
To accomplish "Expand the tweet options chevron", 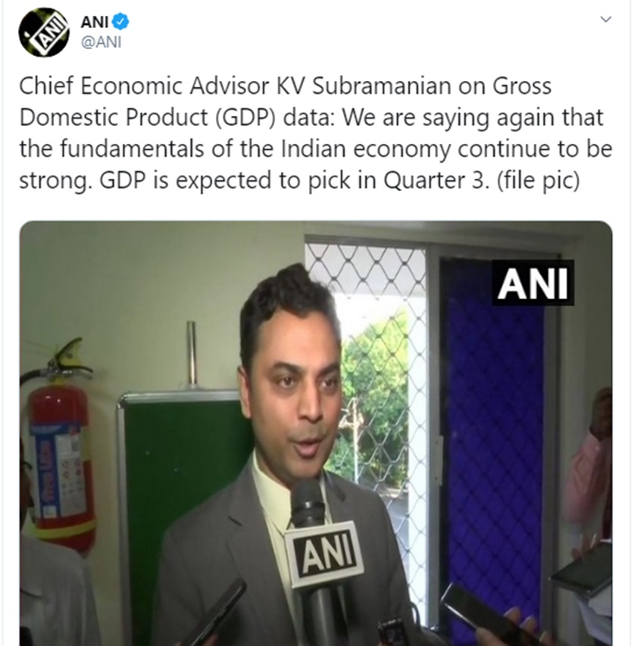I will (x=605, y=20).
